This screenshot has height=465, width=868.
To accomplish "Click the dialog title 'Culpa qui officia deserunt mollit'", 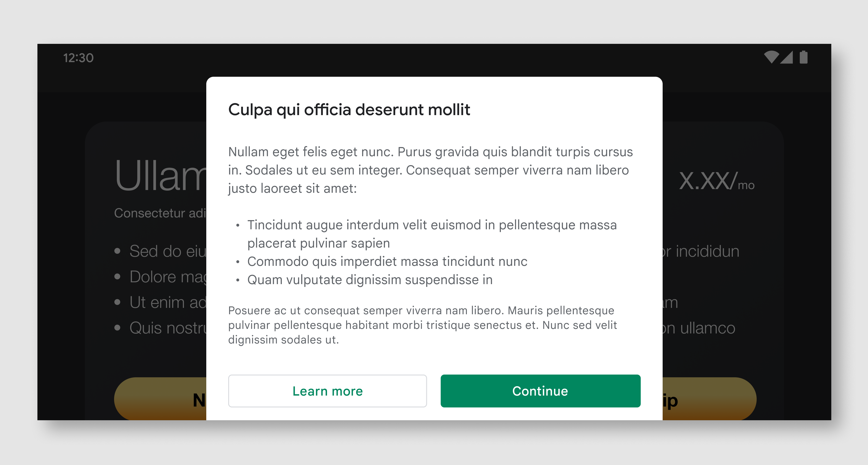I will click(349, 110).
